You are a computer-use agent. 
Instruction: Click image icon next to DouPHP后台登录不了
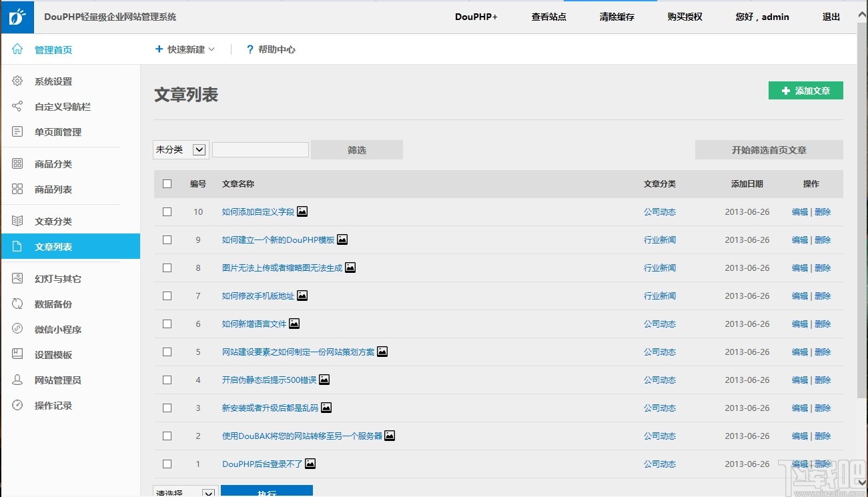pyautogui.click(x=310, y=464)
